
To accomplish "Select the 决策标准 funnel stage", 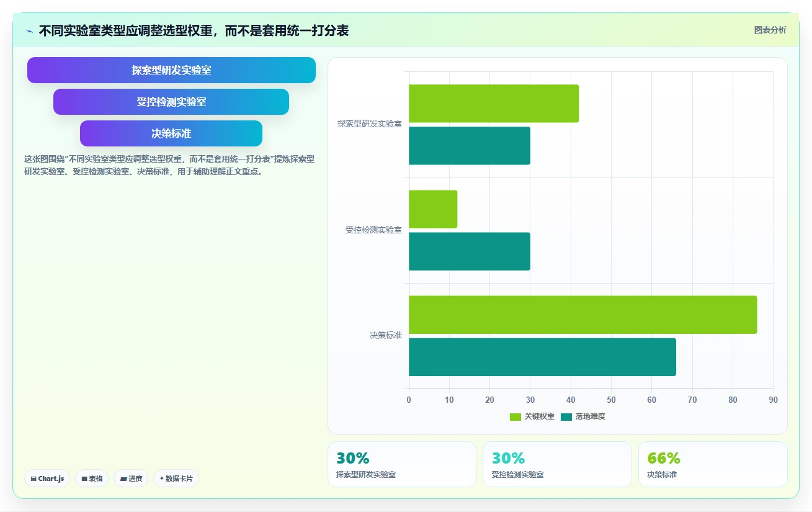I will [171, 133].
